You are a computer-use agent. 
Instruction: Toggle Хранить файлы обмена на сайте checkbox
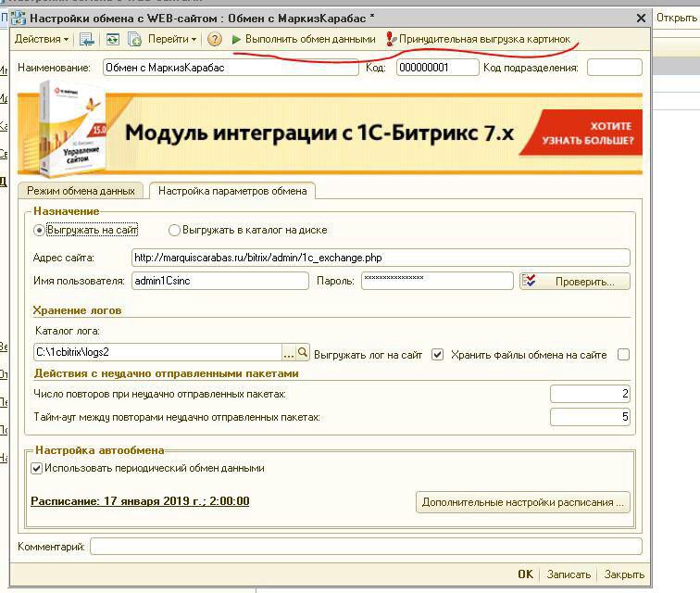[623, 355]
